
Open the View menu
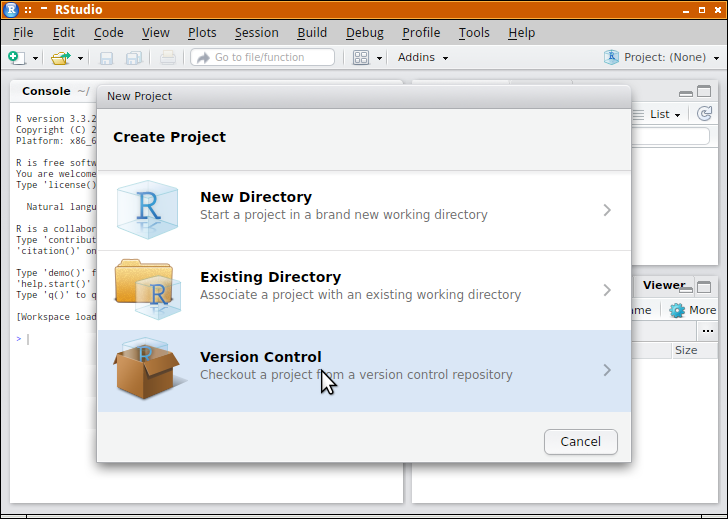tap(156, 32)
